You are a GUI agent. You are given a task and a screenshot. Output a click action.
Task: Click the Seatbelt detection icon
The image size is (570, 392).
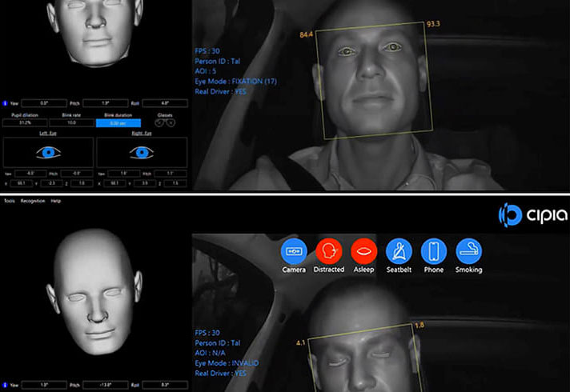coord(399,251)
